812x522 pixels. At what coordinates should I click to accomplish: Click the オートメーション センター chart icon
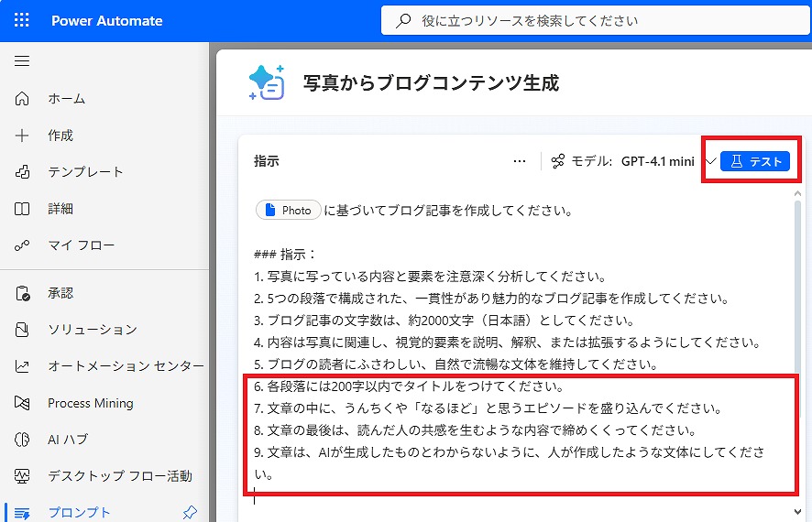pyautogui.click(x=23, y=366)
